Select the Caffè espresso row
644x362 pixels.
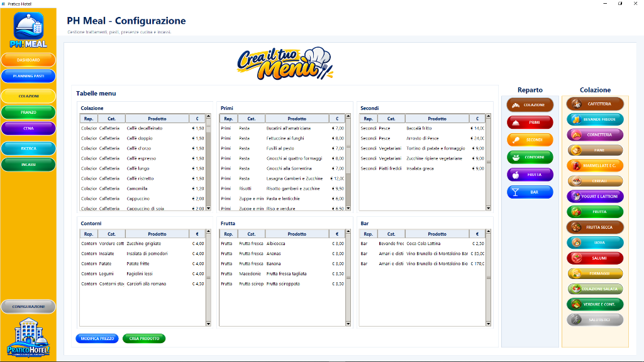pyautogui.click(x=143, y=158)
